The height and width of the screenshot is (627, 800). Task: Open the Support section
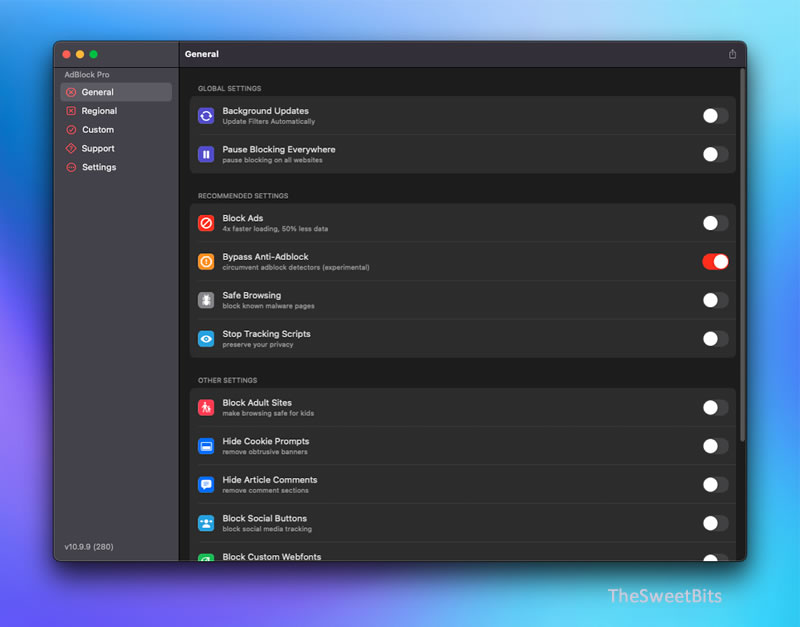coord(116,148)
